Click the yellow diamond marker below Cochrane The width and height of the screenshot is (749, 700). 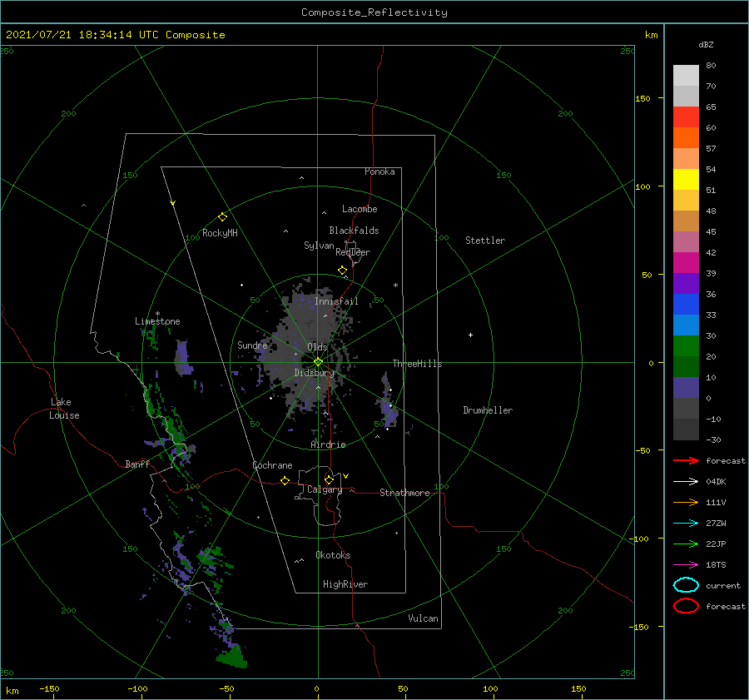285,480
